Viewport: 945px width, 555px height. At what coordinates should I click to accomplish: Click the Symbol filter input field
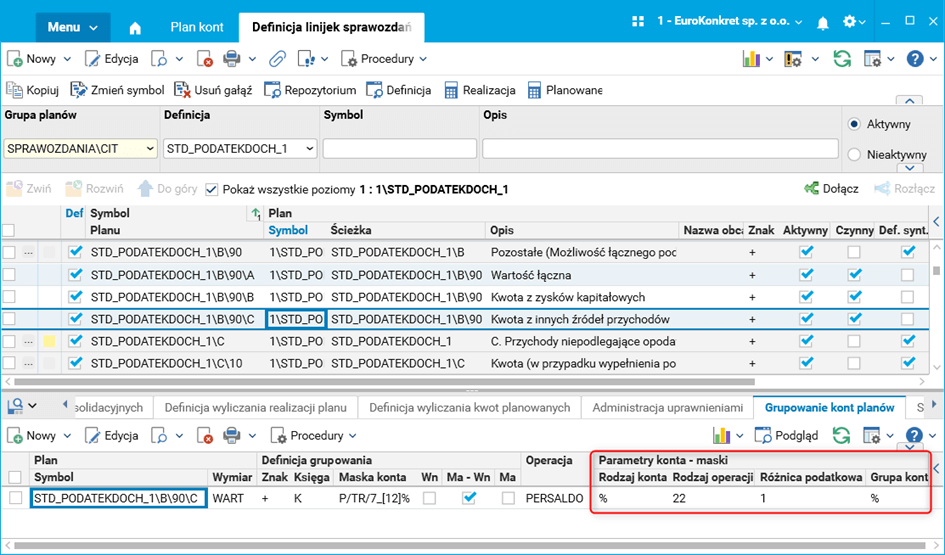click(400, 148)
